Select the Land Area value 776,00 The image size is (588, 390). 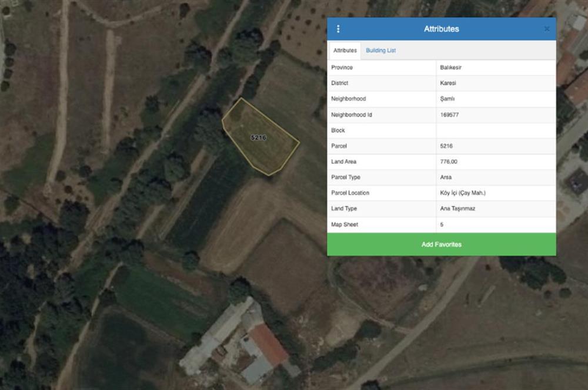pyautogui.click(x=449, y=162)
